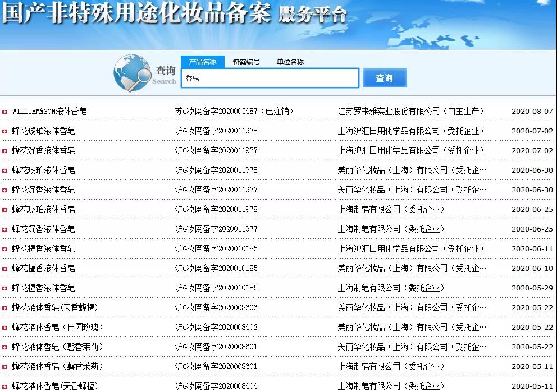Click arrow icon on the 2020-06-11 蜂花檀香液体香皂 row
Image resolution: width=557 pixels, height=392 pixels.
click(4, 249)
